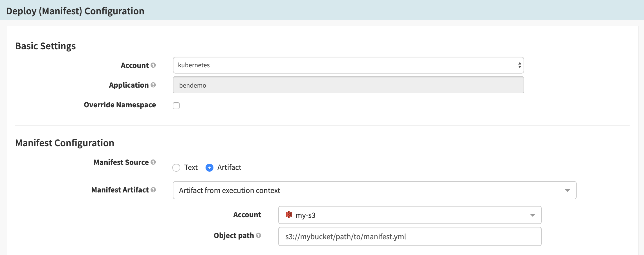Viewport: 644px width, 255px height.
Task: Click the stepper arrows on the kubernetes selector
Action: click(x=520, y=65)
